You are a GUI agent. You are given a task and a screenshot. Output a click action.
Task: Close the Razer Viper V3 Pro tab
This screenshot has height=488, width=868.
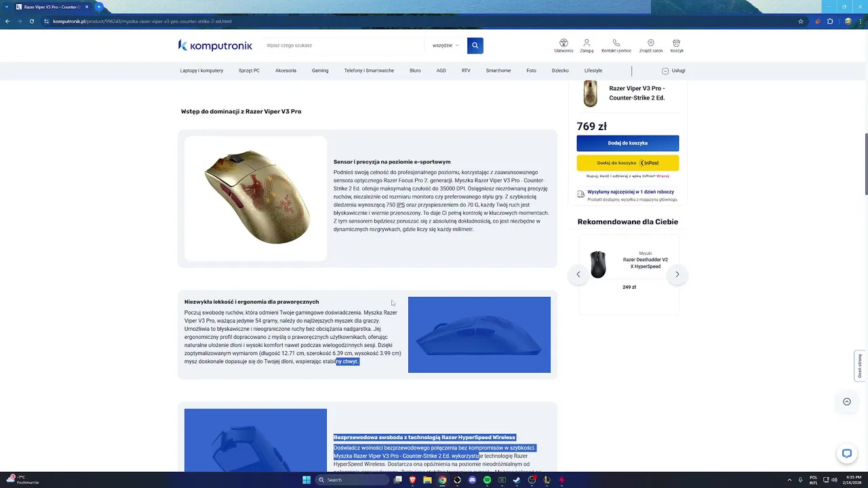(x=87, y=7)
